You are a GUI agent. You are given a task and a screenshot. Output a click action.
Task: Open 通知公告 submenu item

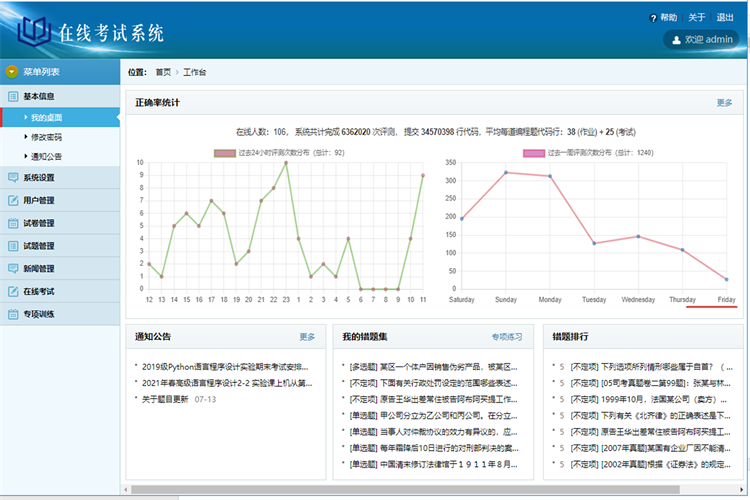click(46, 157)
